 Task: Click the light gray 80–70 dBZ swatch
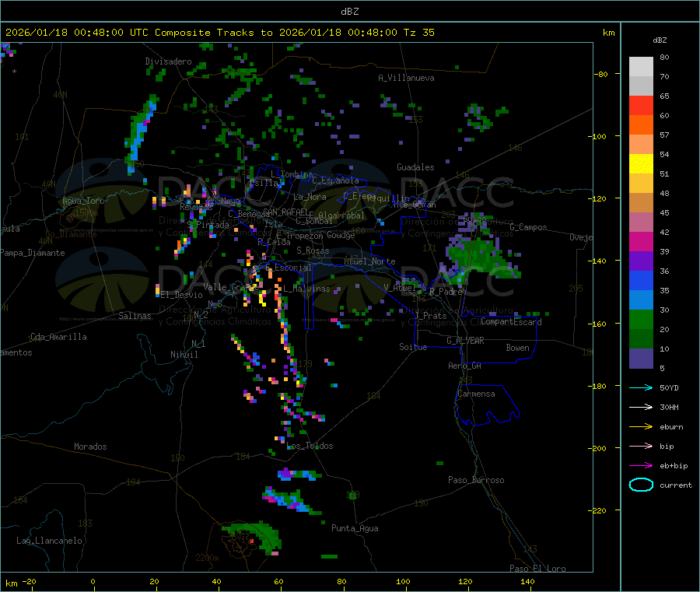coord(641,67)
